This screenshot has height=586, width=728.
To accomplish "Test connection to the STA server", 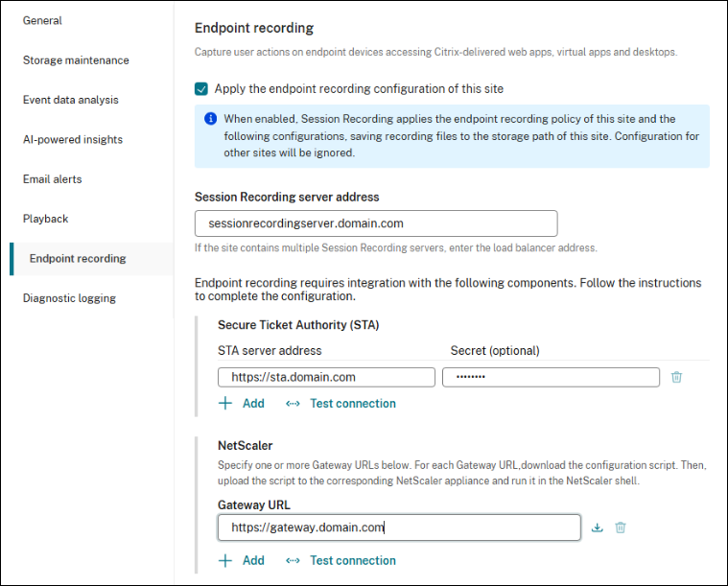I will 353,404.
